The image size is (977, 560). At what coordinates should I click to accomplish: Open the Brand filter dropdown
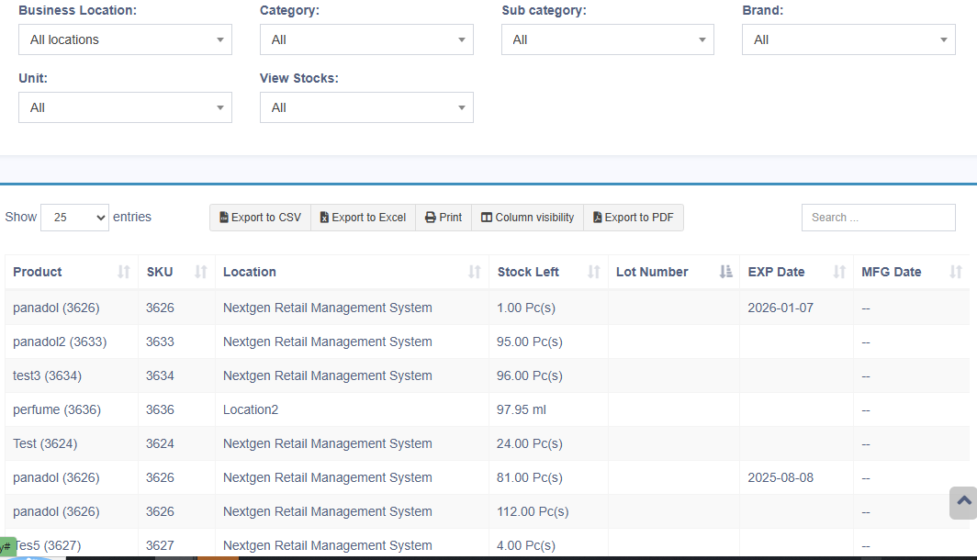click(848, 39)
